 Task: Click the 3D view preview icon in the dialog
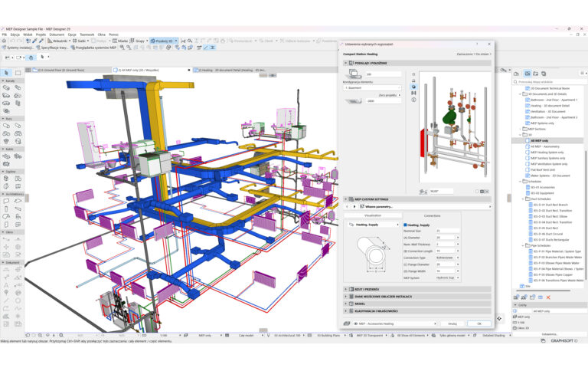[x=413, y=87]
